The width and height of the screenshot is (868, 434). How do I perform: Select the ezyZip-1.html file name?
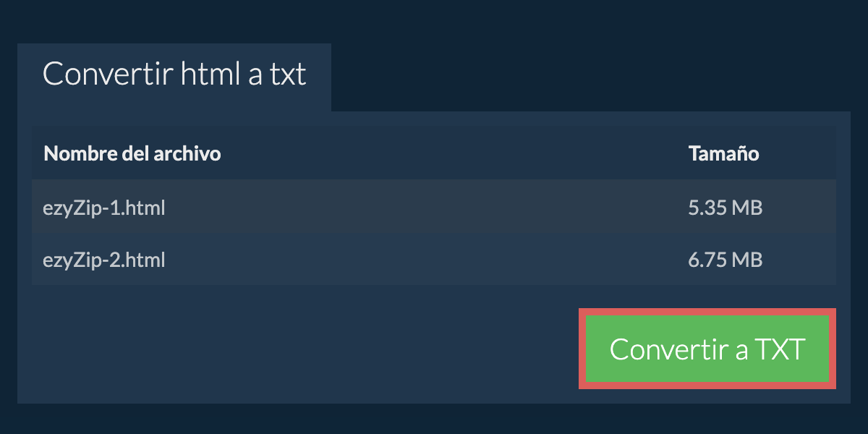click(x=104, y=208)
